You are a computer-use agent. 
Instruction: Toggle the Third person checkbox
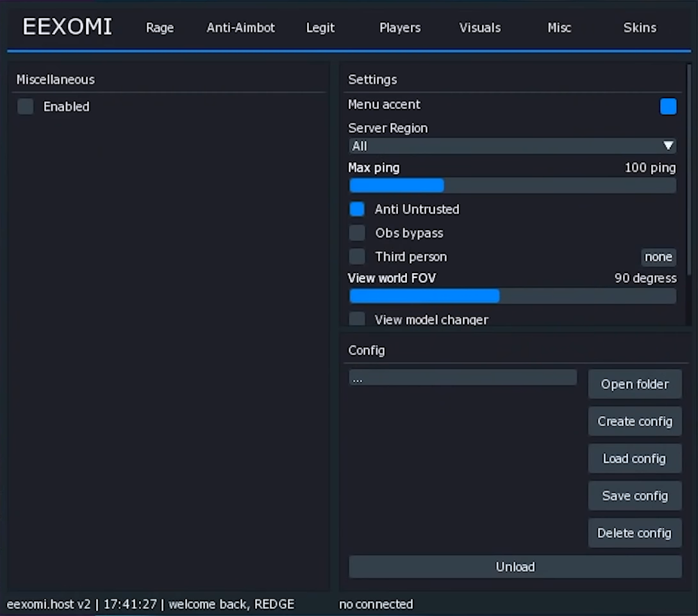(x=357, y=256)
